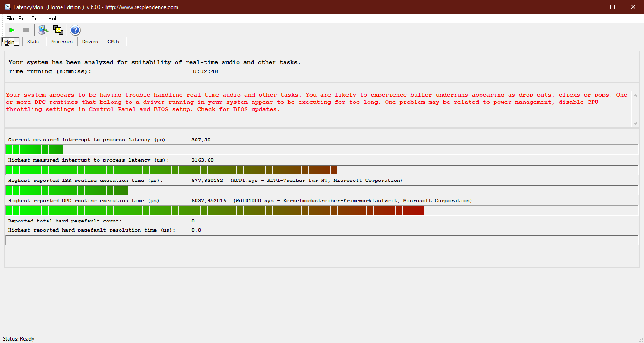
Task: Switch to the Main tab
Action: click(10, 42)
